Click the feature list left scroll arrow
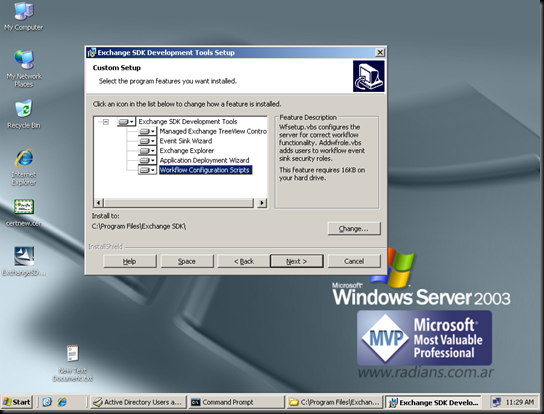 [x=99, y=203]
